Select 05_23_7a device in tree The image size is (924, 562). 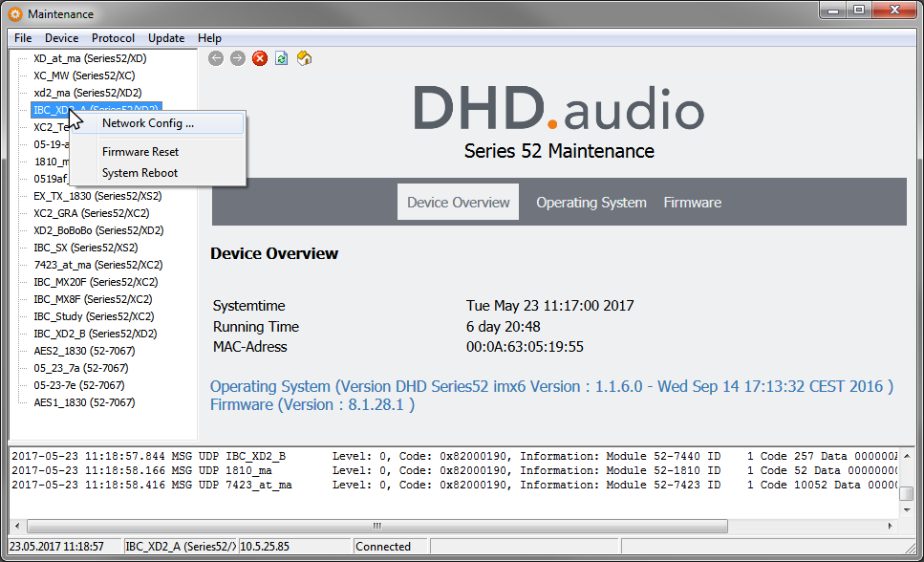point(80,368)
